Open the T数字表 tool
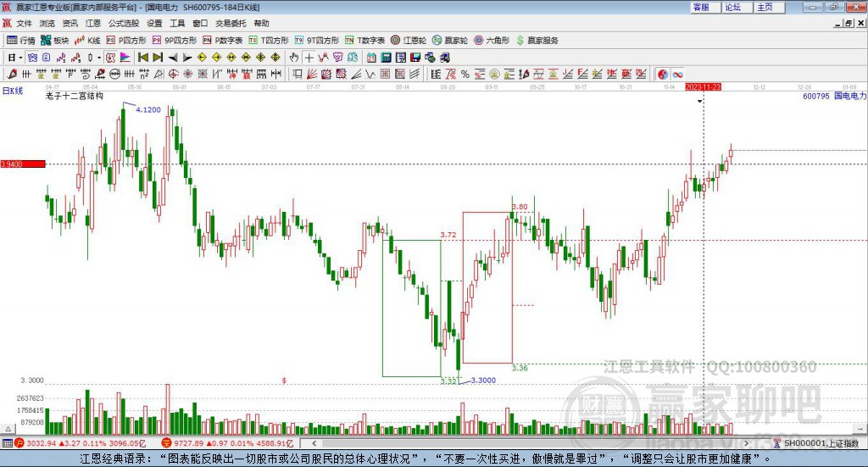This screenshot has width=868, height=467. coord(364,41)
